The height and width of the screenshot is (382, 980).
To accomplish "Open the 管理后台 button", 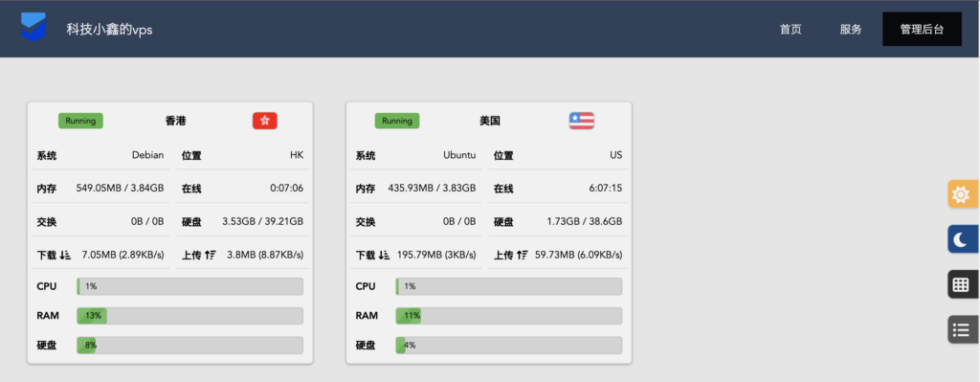I will tap(922, 30).
